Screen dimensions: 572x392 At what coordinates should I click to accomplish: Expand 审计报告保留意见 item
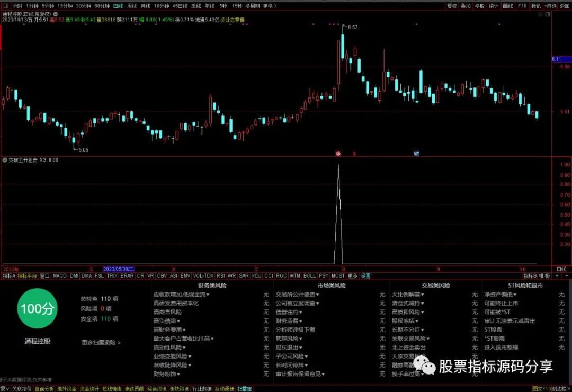coord(300,374)
